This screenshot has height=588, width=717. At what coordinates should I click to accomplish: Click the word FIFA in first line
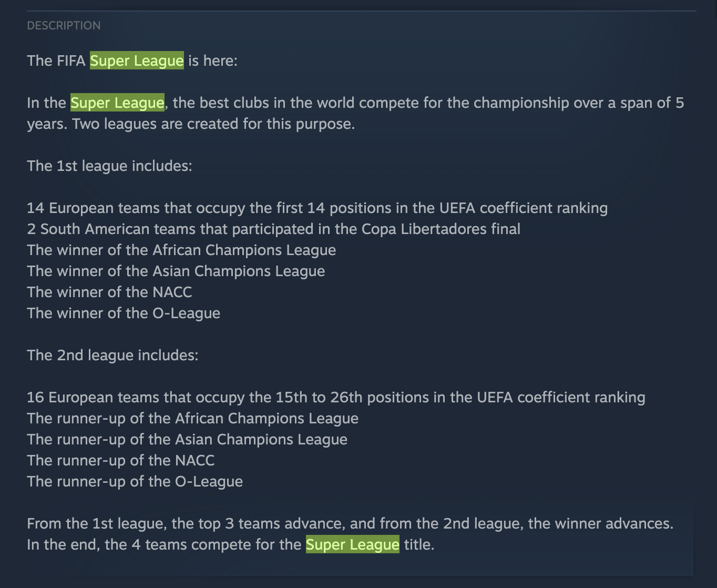(x=71, y=61)
